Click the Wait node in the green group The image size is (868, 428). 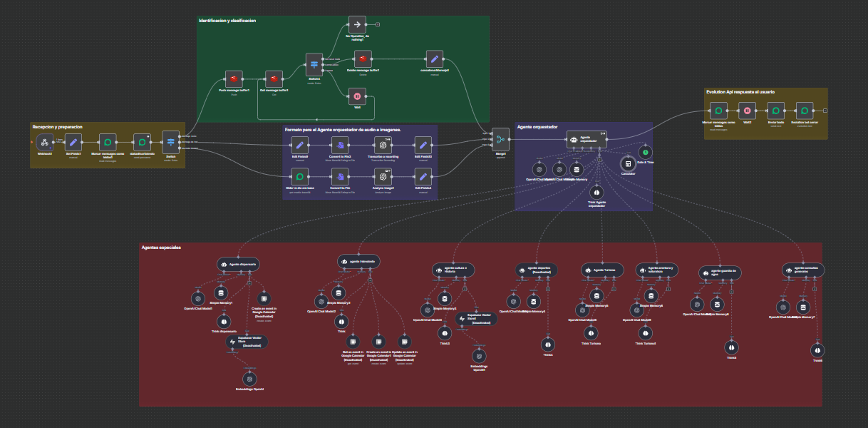pyautogui.click(x=358, y=96)
